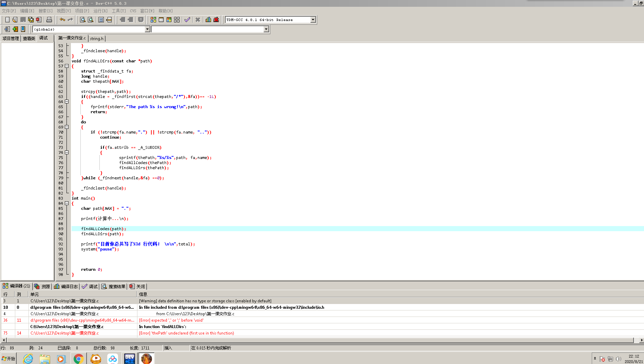Click the Save file toolbar icon
Screen dimensions: 644x364
coord(23,20)
